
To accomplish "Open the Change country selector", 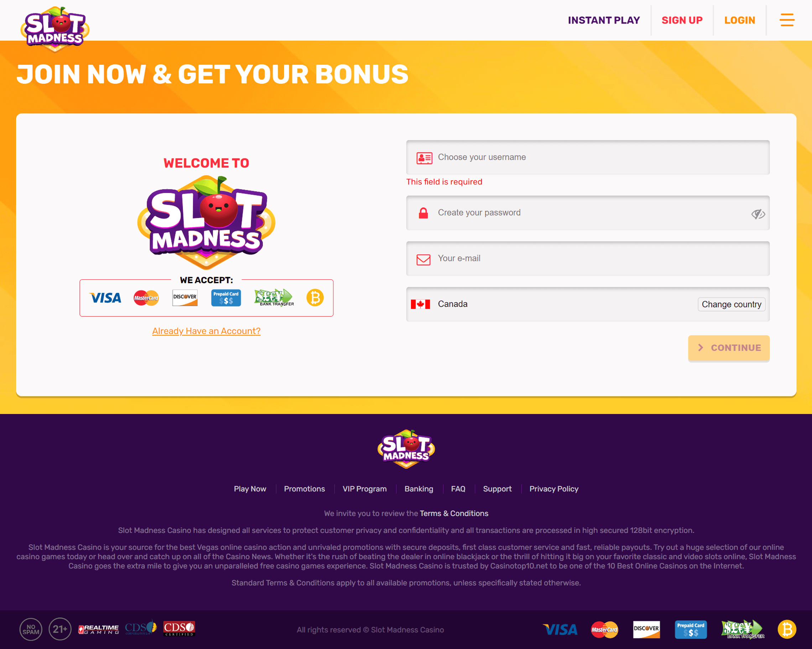I will [x=732, y=304].
